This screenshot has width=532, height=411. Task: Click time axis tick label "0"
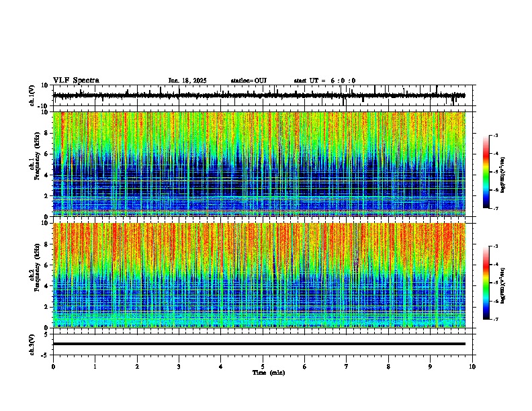(53, 367)
